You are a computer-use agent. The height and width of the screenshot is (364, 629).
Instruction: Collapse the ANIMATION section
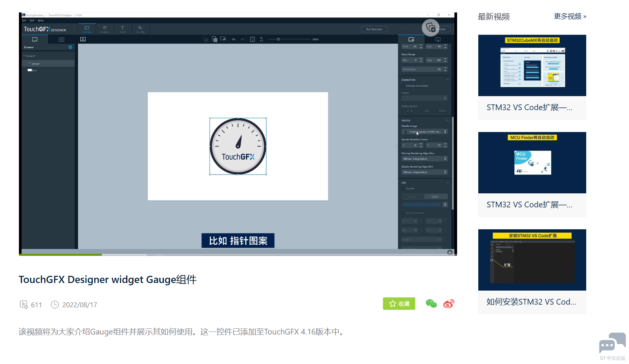(448, 80)
